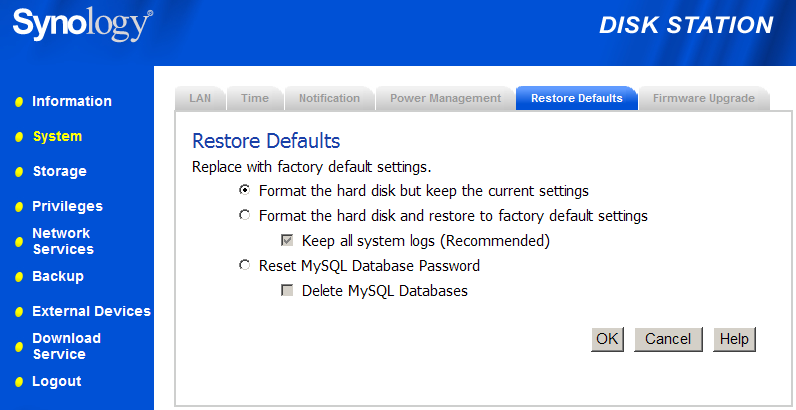Screen dimensions: 796x410
Task: Go to Storage in sidebar
Action: [59, 171]
